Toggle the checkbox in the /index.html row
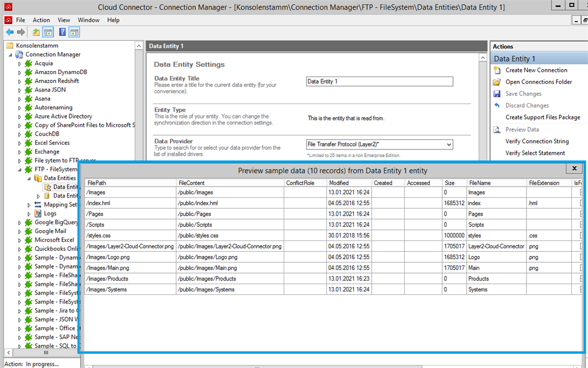The image size is (588, 368). 580,204
